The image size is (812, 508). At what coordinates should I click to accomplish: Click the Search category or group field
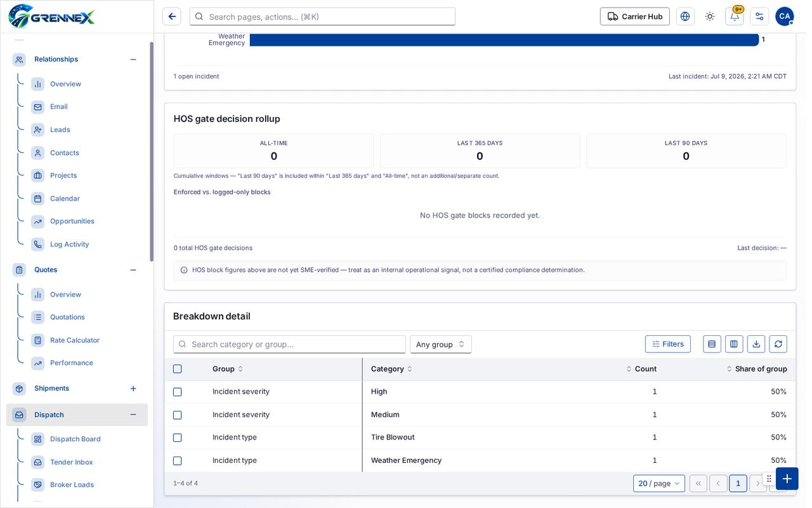(x=289, y=344)
